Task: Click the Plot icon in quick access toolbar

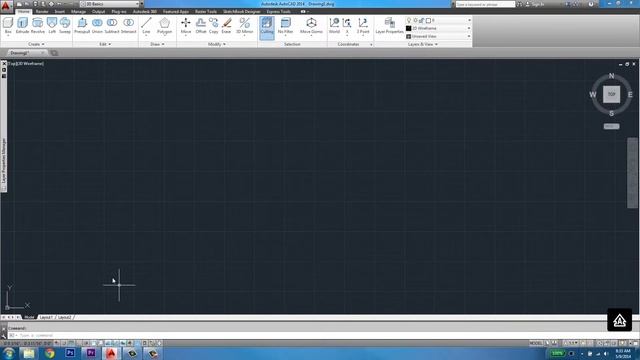Action: (51, 4)
